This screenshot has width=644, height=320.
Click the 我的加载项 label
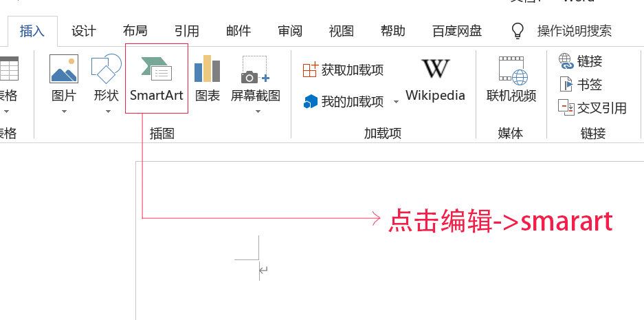point(353,101)
